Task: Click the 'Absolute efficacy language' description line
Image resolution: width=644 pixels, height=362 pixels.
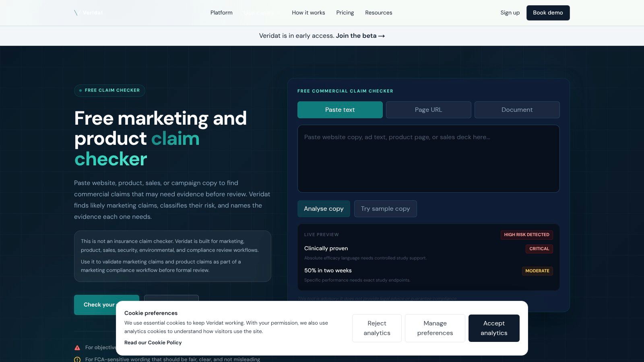Action: pos(365,258)
